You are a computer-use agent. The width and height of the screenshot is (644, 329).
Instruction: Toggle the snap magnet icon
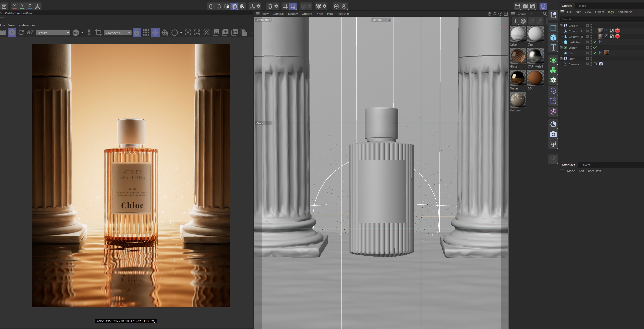coord(270,6)
